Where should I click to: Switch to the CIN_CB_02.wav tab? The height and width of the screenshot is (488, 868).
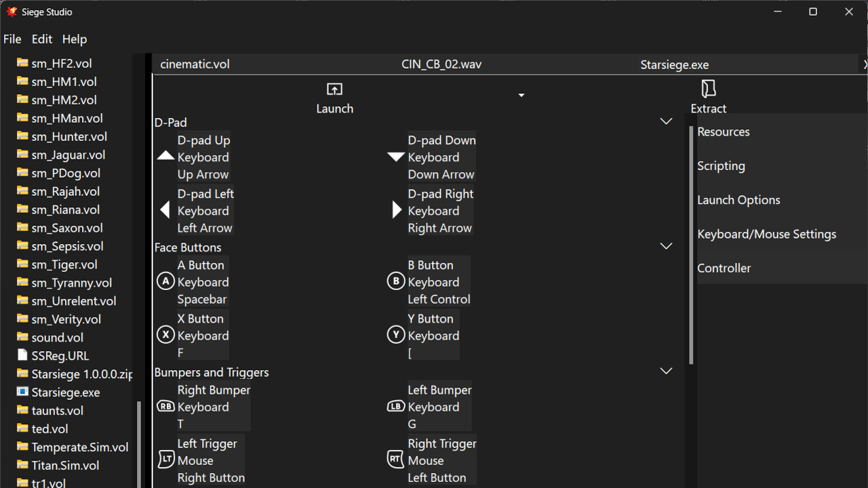tap(441, 65)
